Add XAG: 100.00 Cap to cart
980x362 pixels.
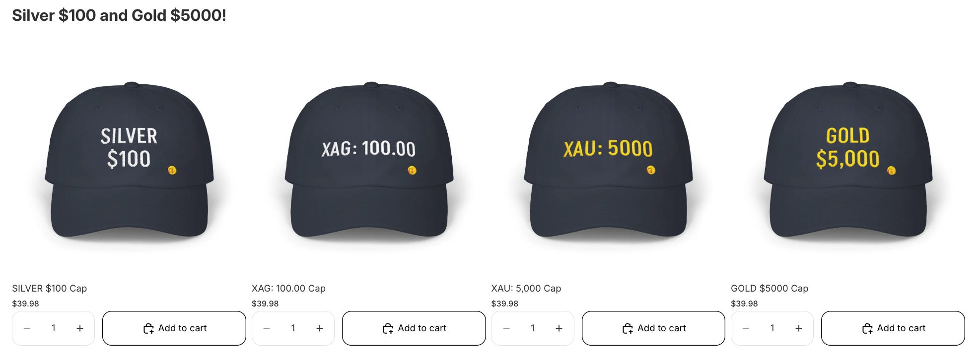(414, 328)
